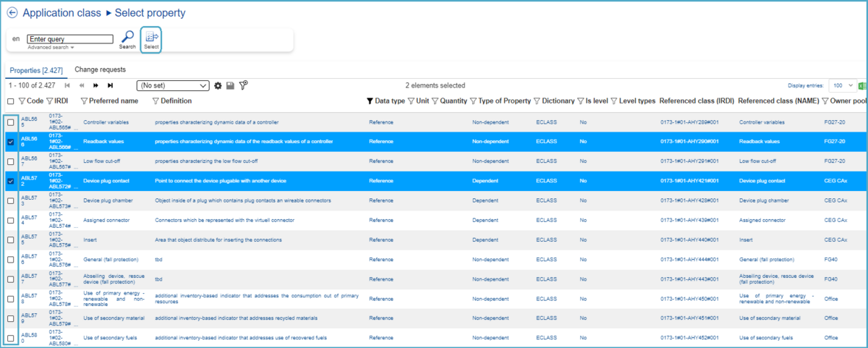Uncheck the Readback values row checkbox
Screen dimensions: 868x348
11,142
